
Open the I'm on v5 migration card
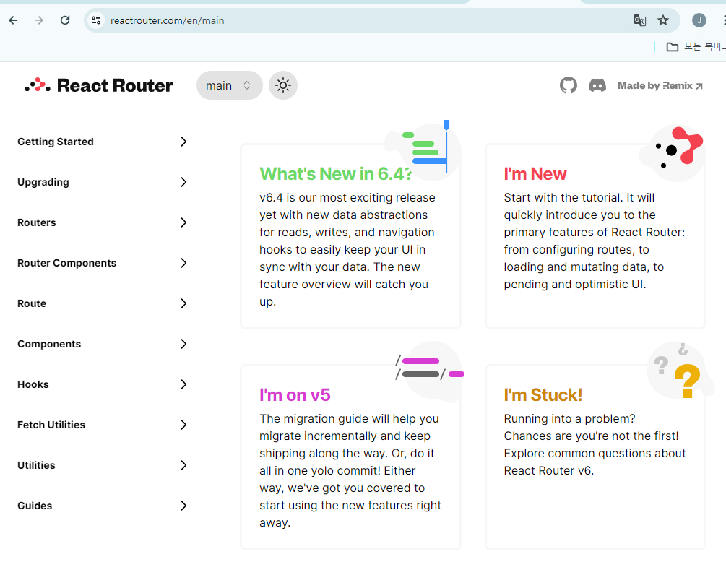click(x=350, y=457)
